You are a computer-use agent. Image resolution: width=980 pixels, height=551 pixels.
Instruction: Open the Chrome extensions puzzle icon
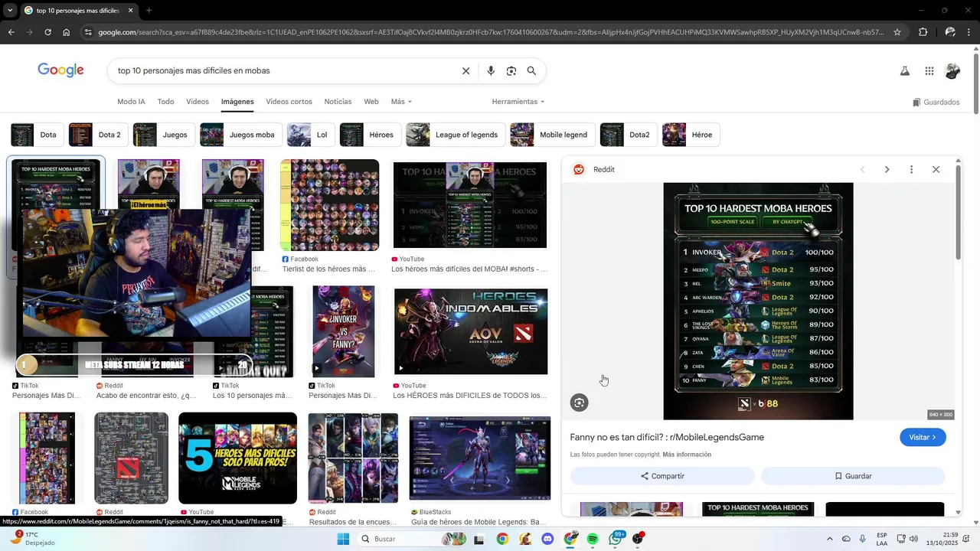923,32
